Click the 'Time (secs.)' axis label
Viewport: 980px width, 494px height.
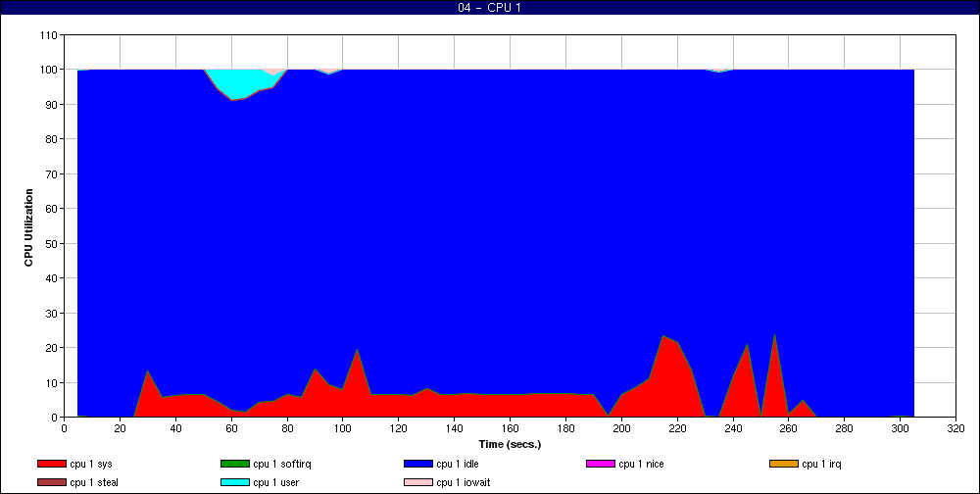click(x=510, y=445)
